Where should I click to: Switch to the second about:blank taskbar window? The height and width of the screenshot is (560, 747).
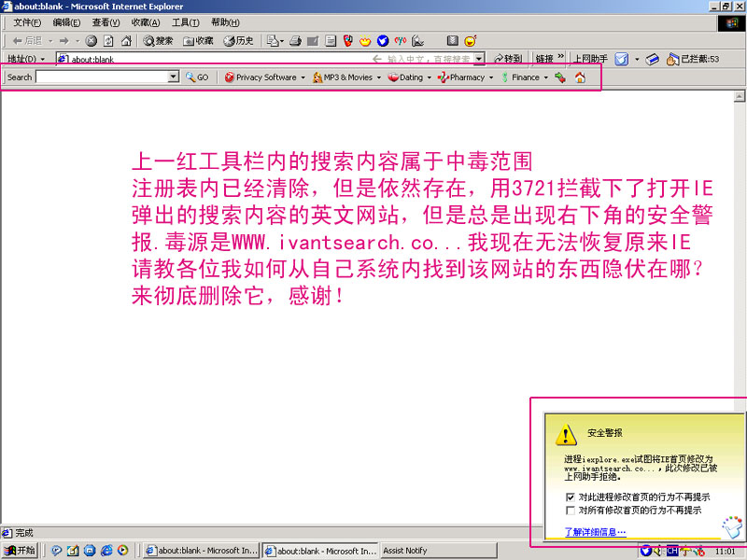pyautogui.click(x=320, y=551)
